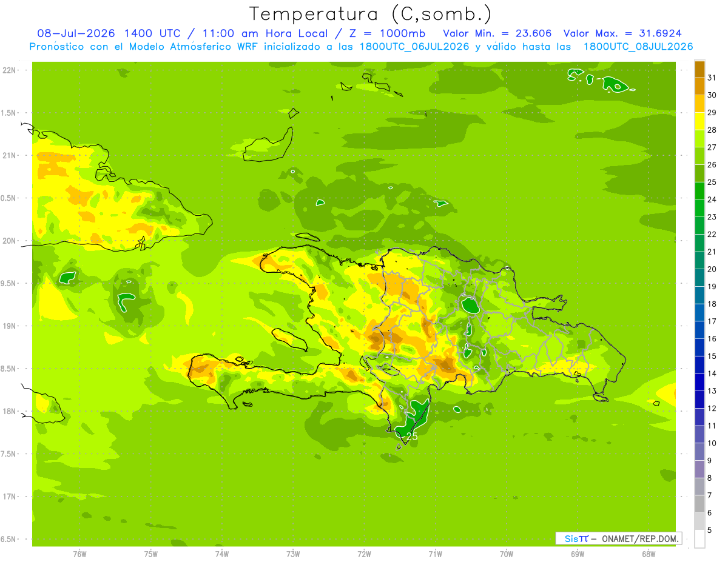
Task: Click 'Valor Min. = 23.606' in the header
Action: point(497,33)
